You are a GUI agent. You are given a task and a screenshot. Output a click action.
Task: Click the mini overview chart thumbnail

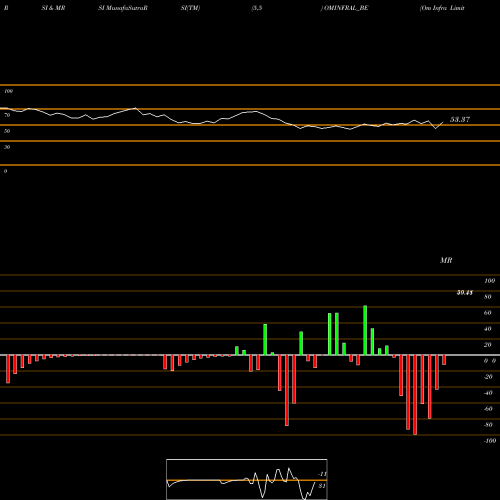pos(247,479)
